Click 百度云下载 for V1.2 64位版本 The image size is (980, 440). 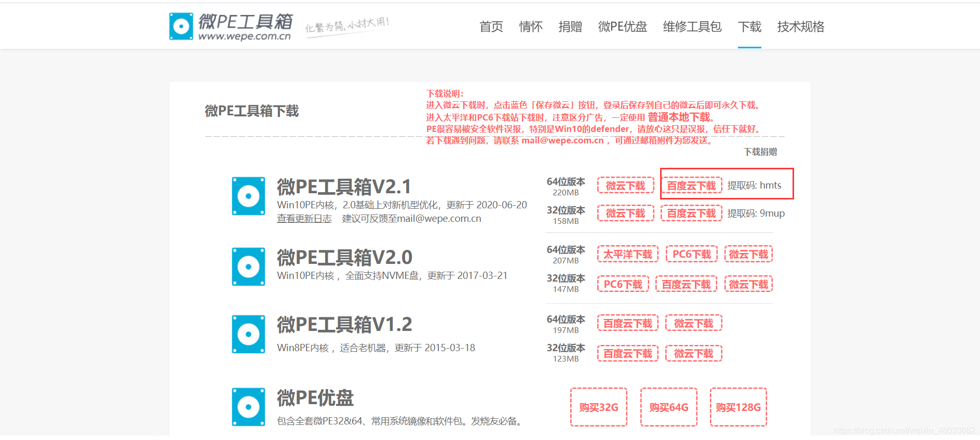[627, 323]
